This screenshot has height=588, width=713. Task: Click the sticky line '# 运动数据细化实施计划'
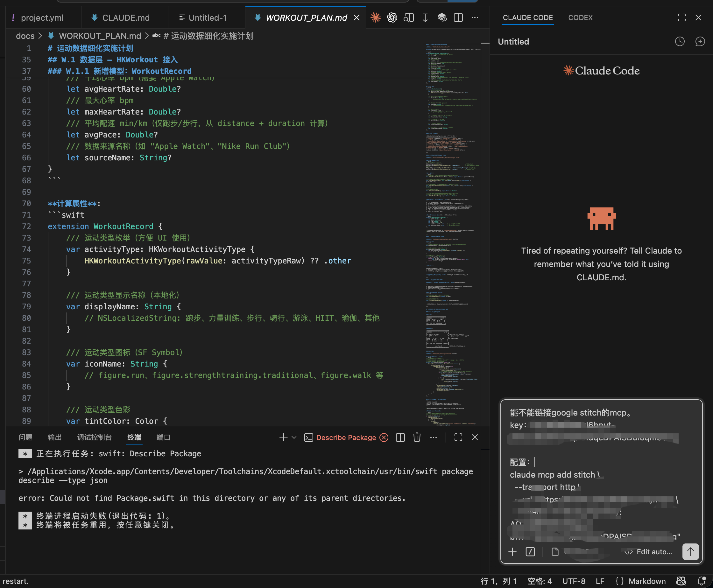coord(90,48)
